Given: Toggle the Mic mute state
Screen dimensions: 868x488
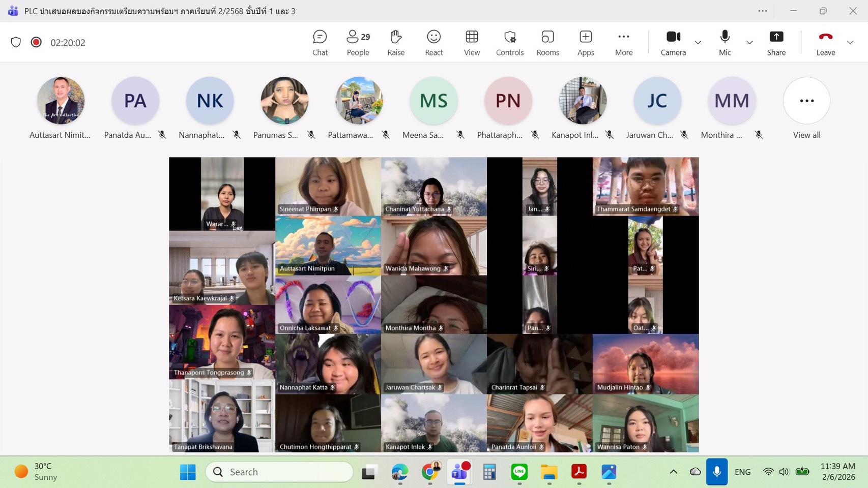Looking at the screenshot, I should coord(725,43).
